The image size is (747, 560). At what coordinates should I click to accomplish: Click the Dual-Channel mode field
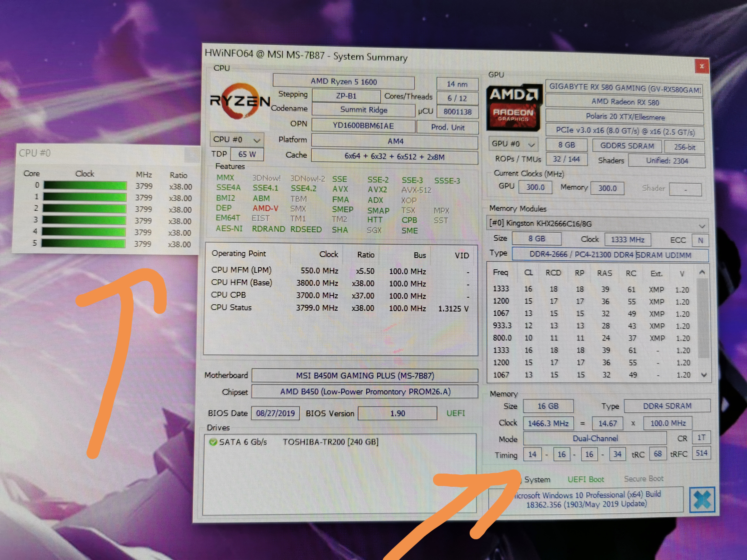[595, 438]
